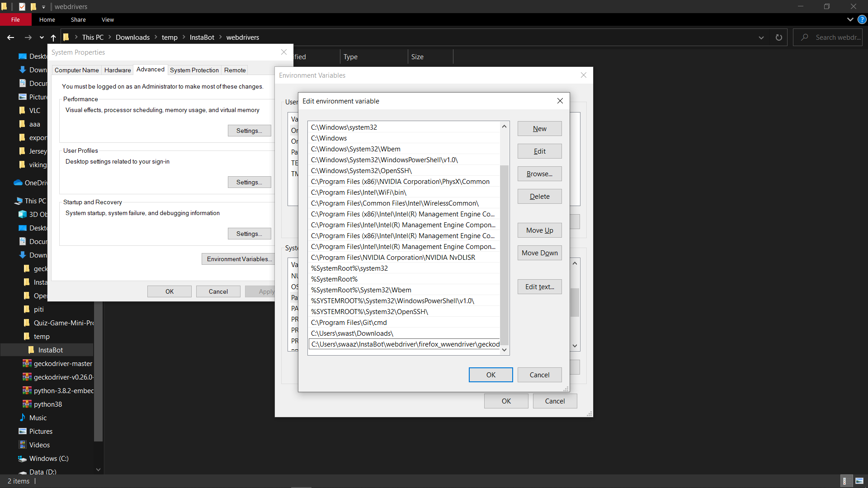Open the Help question mark icon

862,19
